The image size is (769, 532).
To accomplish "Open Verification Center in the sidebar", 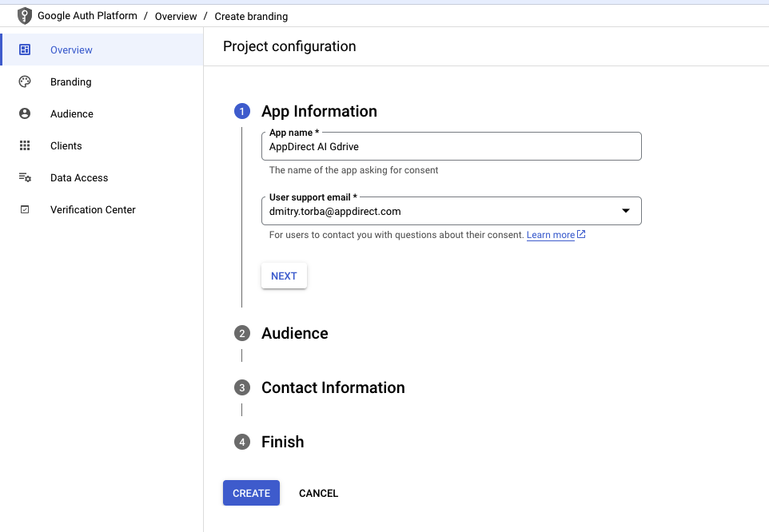I will [x=102, y=209].
